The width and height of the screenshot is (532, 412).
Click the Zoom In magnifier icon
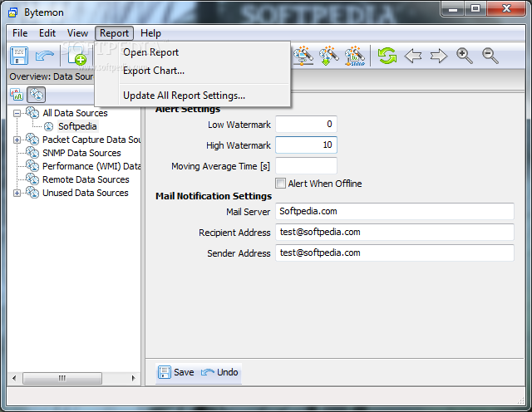(x=465, y=56)
